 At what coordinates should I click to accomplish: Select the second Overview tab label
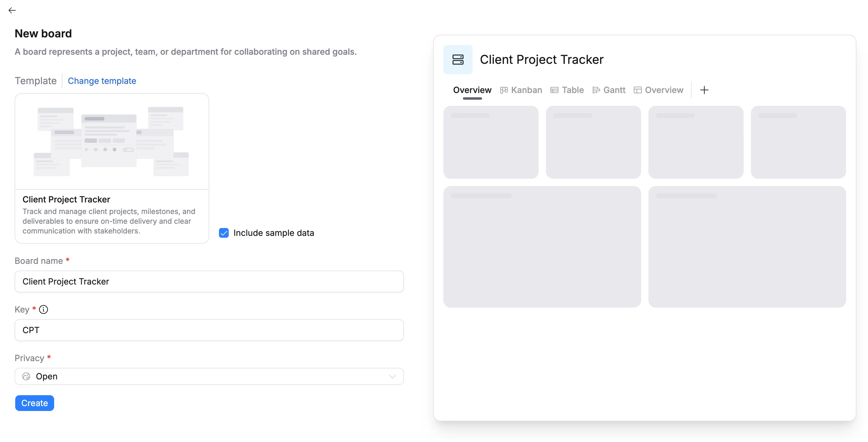[x=664, y=90]
